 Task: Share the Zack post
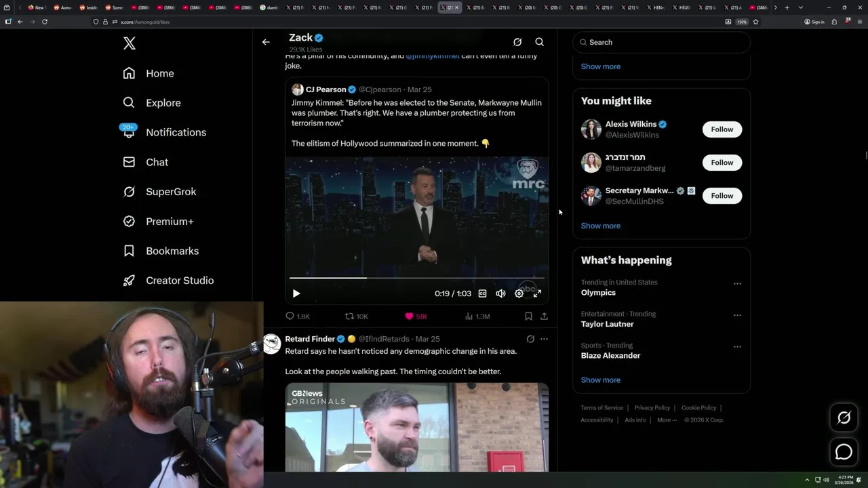tap(544, 317)
